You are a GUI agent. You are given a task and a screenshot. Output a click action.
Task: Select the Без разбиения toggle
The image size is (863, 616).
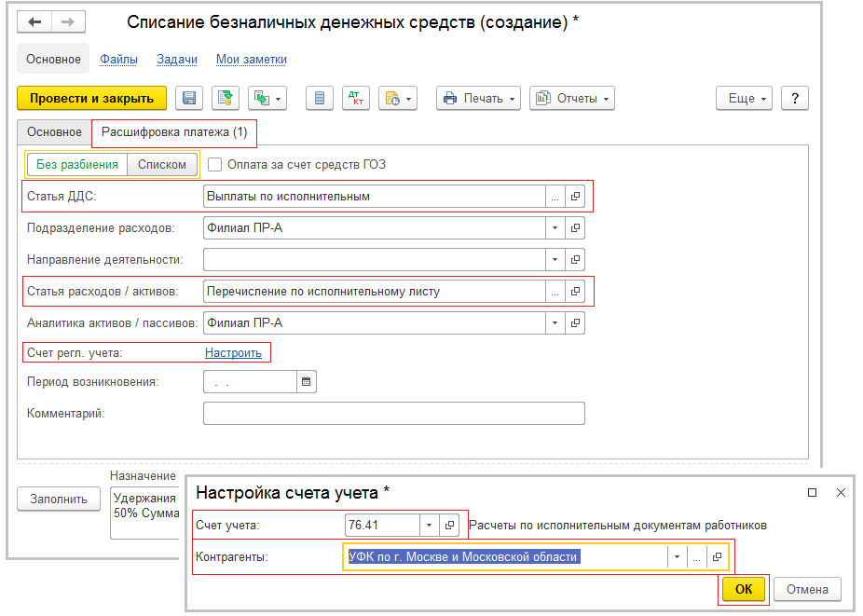click(x=77, y=165)
